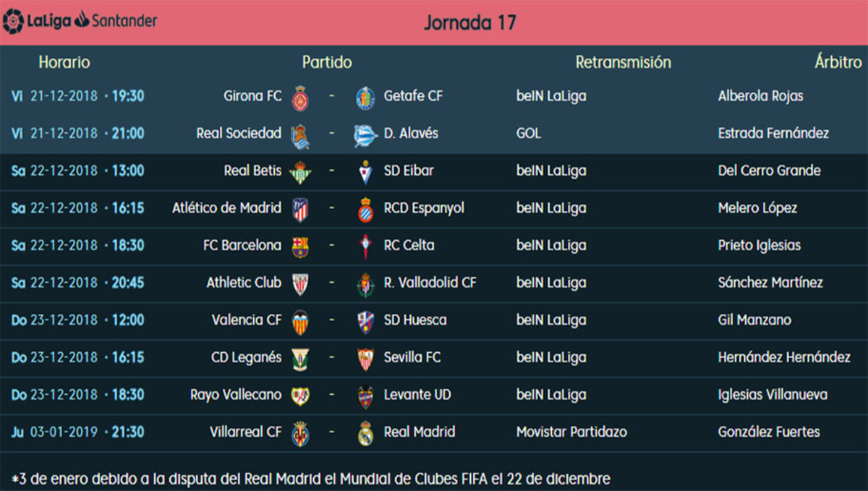The image size is (868, 491).
Task: Click referee name Gil Manzano
Action: click(754, 320)
